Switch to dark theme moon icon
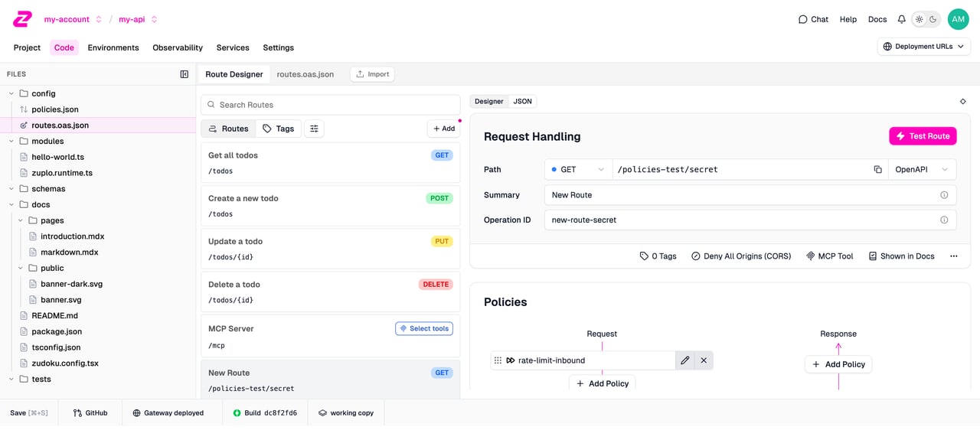The height and width of the screenshot is (430, 980). pos(933,19)
